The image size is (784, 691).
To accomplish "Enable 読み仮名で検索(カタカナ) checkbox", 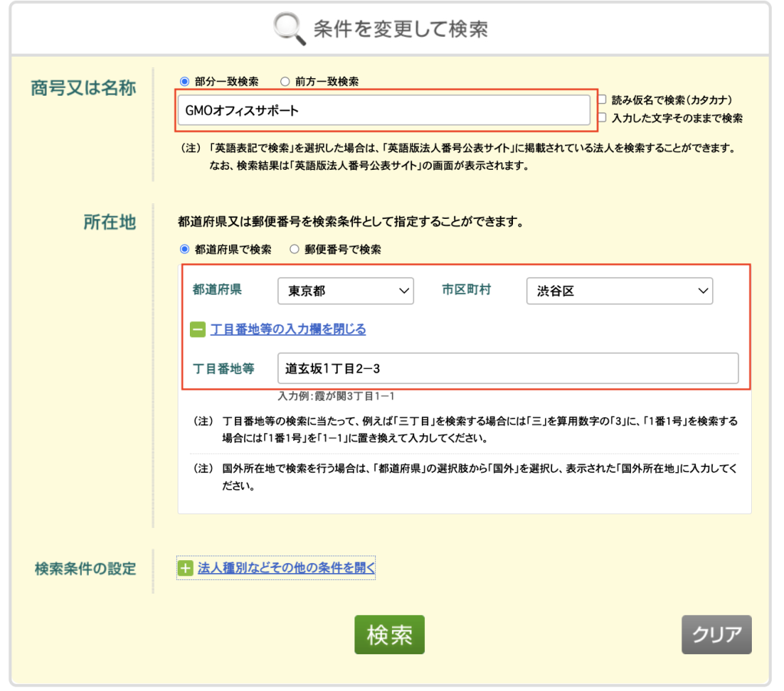I will click(x=602, y=99).
